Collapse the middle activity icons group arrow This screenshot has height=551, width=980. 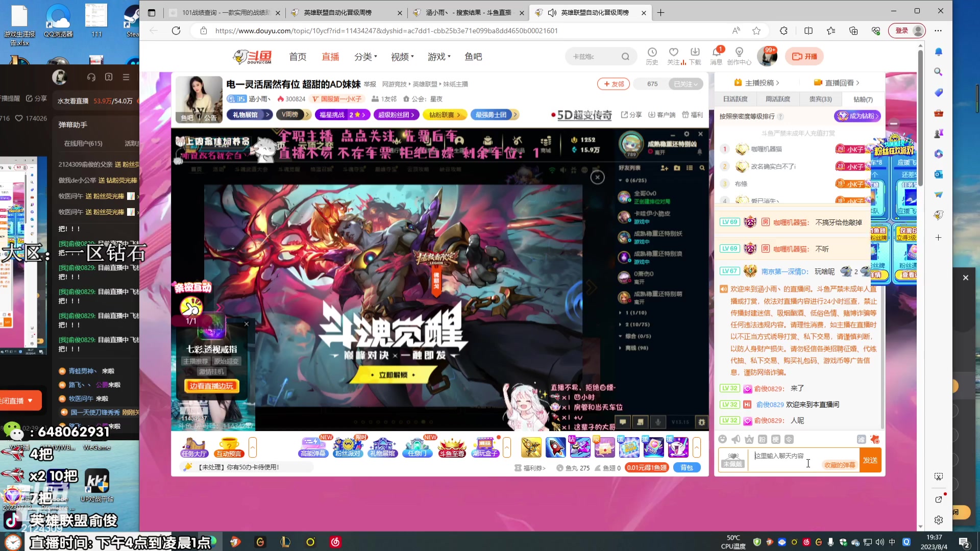coord(507,447)
